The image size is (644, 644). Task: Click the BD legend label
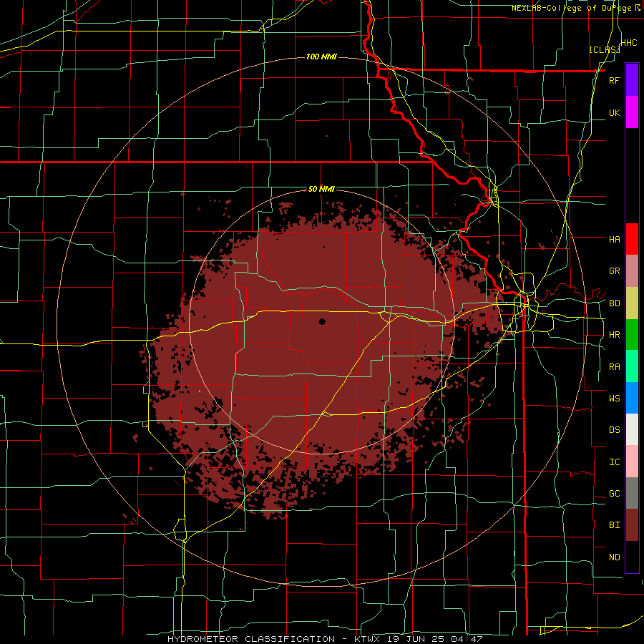click(614, 303)
